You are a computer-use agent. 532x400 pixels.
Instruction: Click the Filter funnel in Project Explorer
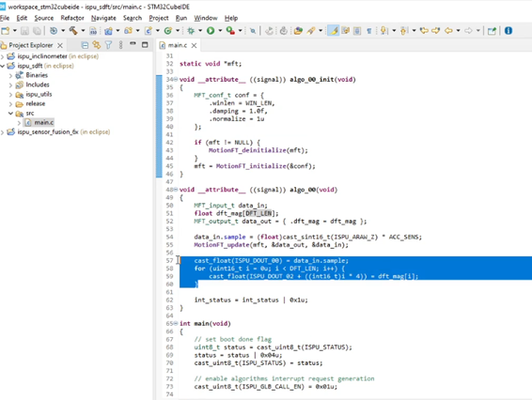[109, 45]
